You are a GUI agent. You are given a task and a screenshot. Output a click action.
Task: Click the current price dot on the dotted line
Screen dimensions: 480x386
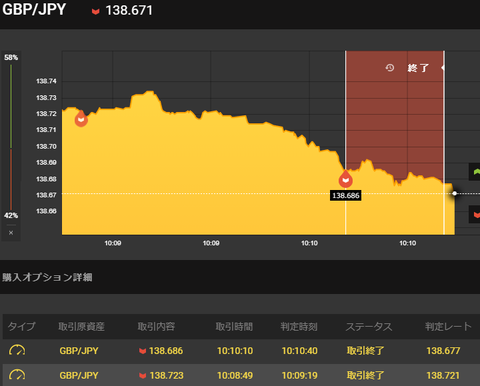454,193
